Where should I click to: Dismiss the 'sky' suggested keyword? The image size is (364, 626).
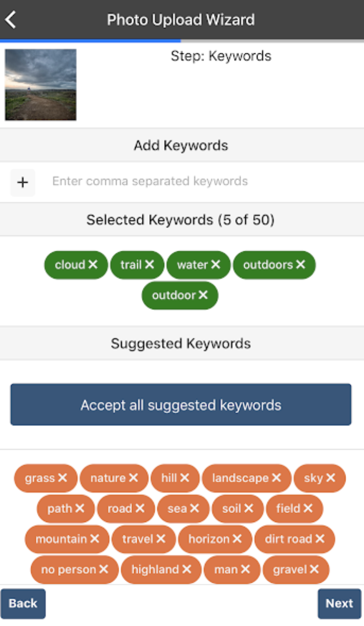point(331,478)
